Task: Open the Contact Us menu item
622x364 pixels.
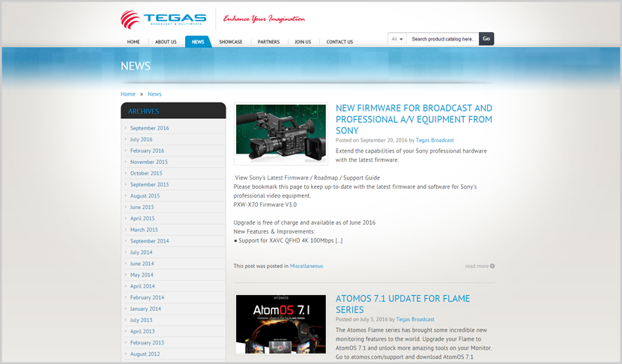Action: [339, 42]
